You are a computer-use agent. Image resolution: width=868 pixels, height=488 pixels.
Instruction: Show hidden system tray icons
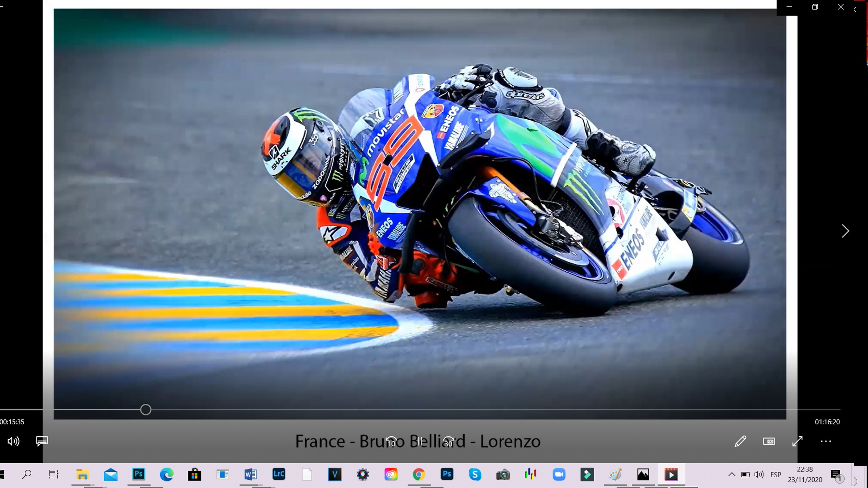[732, 475]
